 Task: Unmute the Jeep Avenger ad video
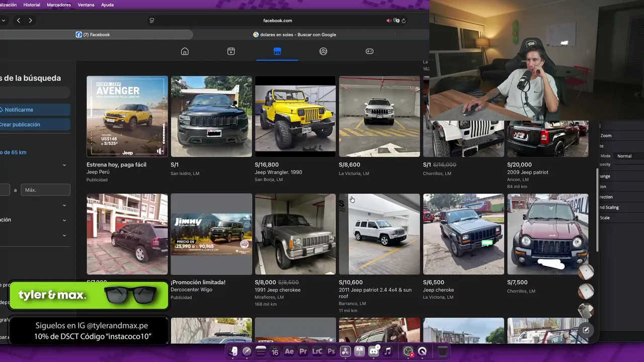pos(160,151)
